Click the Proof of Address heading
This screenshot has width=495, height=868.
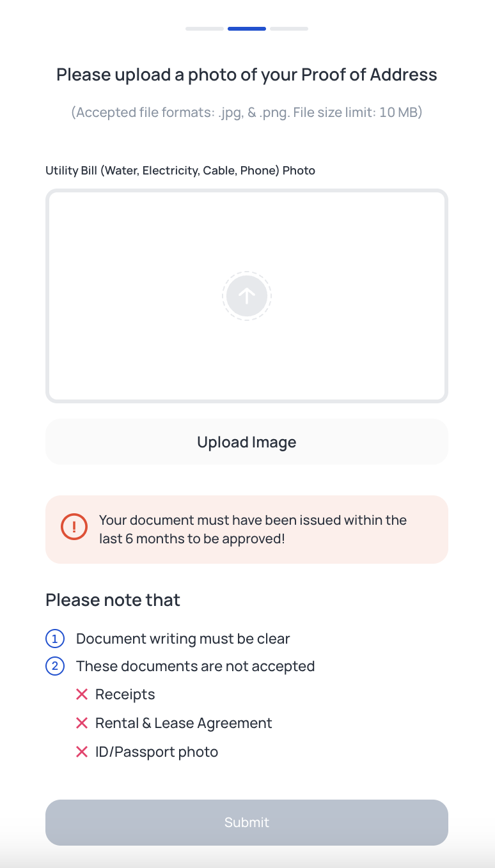click(247, 75)
